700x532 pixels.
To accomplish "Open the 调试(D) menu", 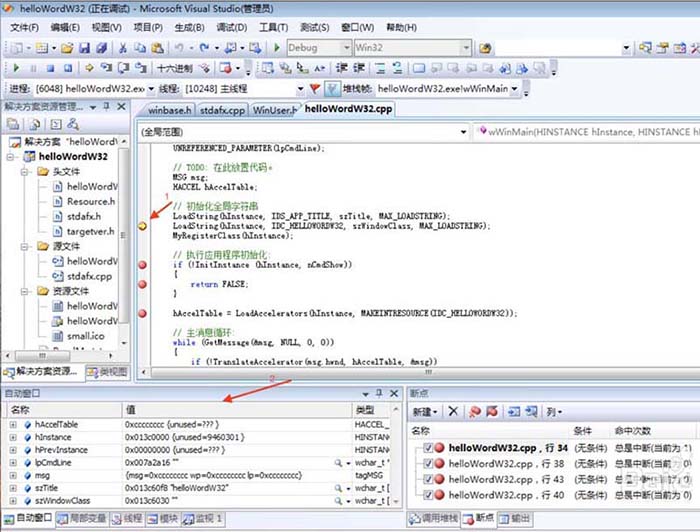I will pyautogui.click(x=232, y=28).
